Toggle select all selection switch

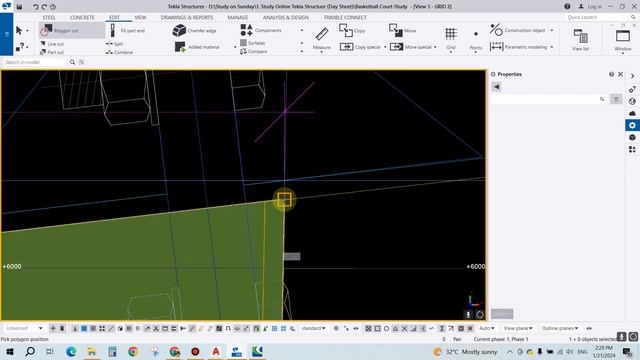[53, 328]
